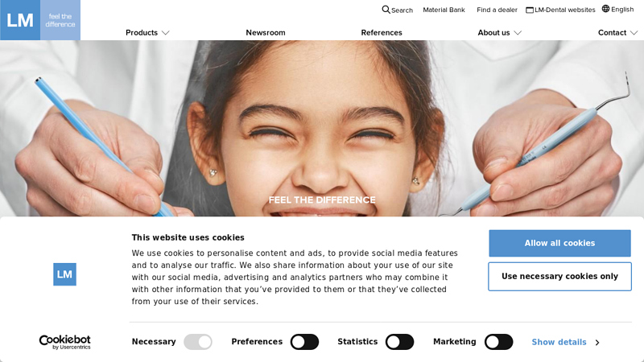
Task: Expand the About us dropdown chevron
Action: pyautogui.click(x=518, y=33)
